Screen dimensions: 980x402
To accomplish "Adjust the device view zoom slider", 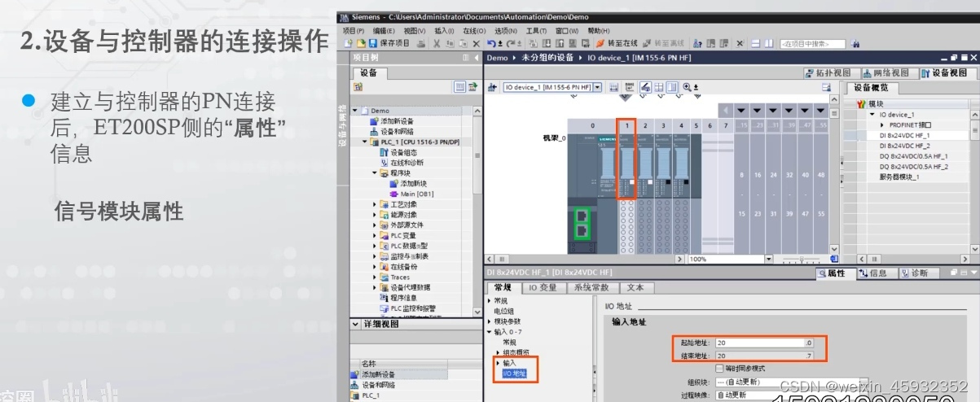I will [802, 259].
